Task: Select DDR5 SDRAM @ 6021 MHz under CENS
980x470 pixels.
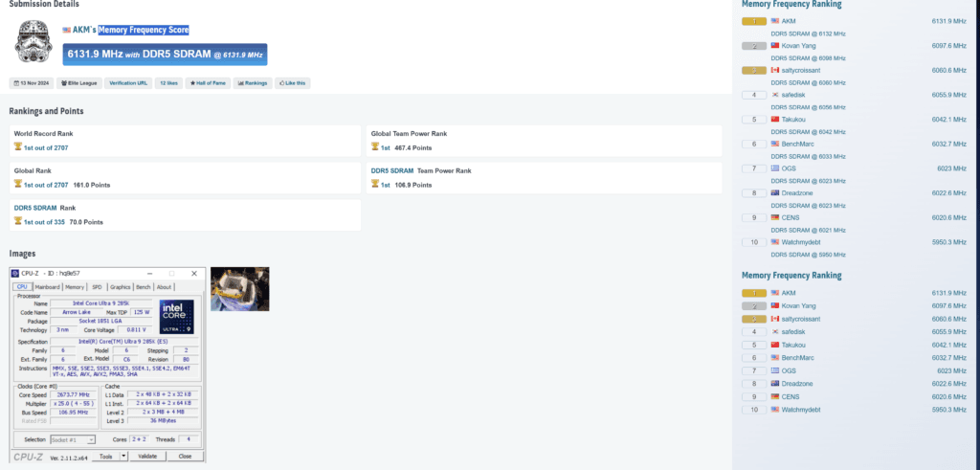Action: [808, 230]
